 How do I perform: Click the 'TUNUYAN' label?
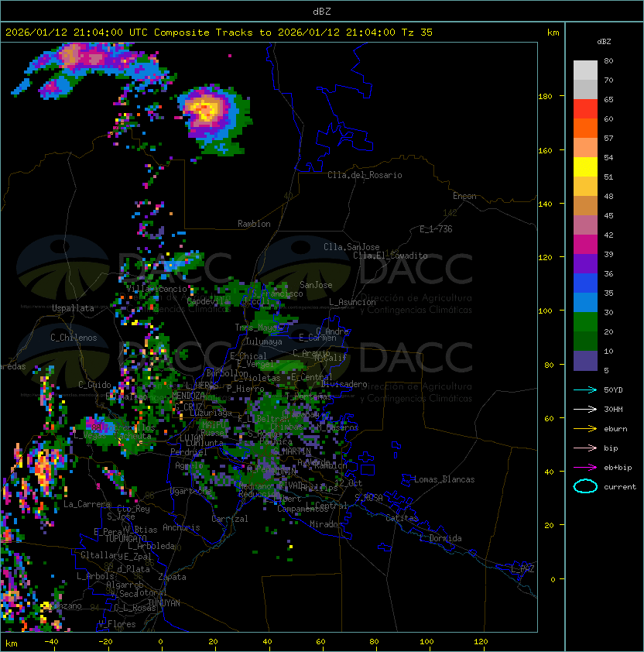pyautogui.click(x=164, y=603)
